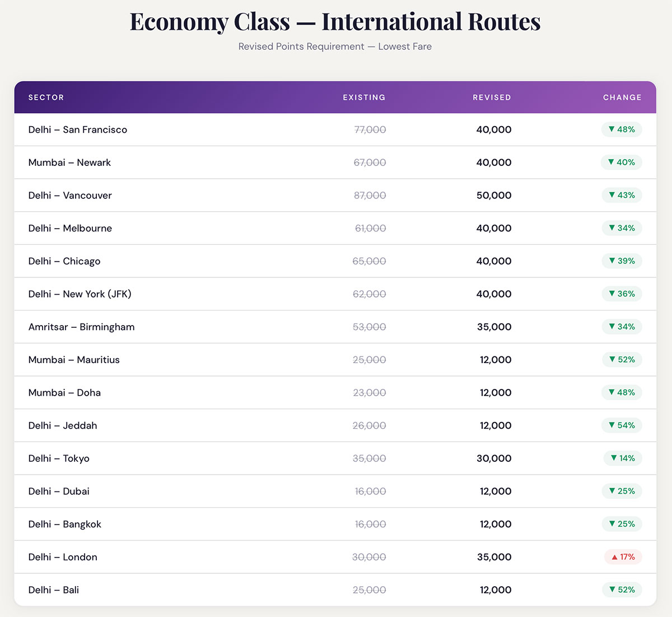Viewport: 672px width, 617px height.
Task: Click the 40% change badge for Mumbai – Newark
Action: tap(622, 163)
